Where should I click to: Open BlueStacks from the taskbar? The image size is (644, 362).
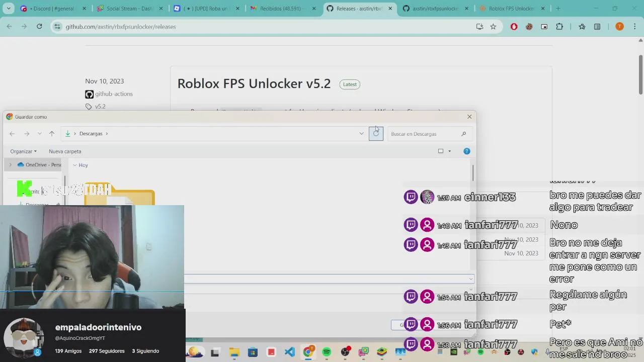tap(382, 352)
